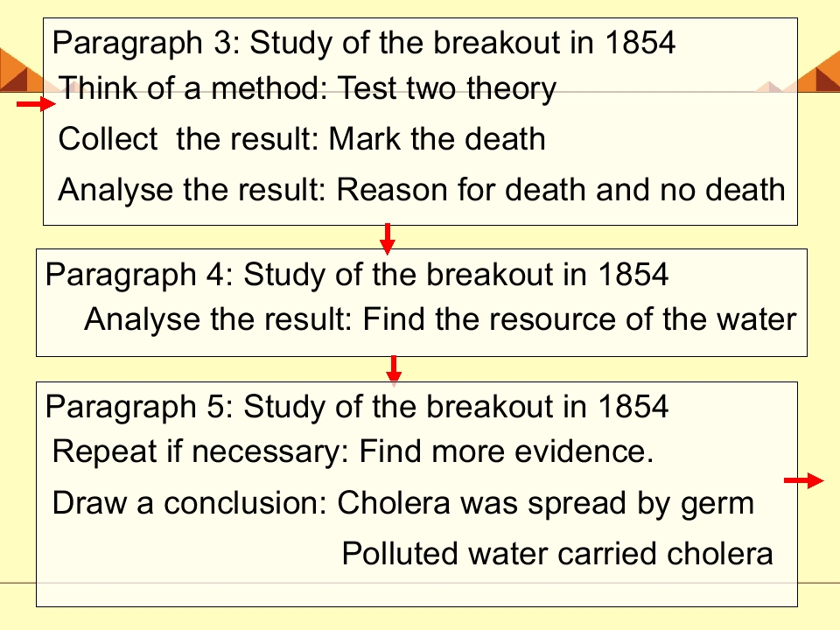Select 'Draw a conclusion: Cholera was spread' line
The width and height of the screenshot is (840, 630).
pyautogui.click(x=402, y=503)
